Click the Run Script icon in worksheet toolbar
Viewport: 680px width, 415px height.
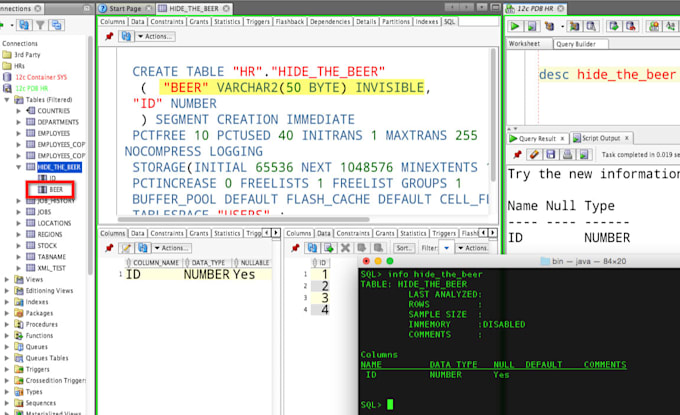click(x=532, y=26)
